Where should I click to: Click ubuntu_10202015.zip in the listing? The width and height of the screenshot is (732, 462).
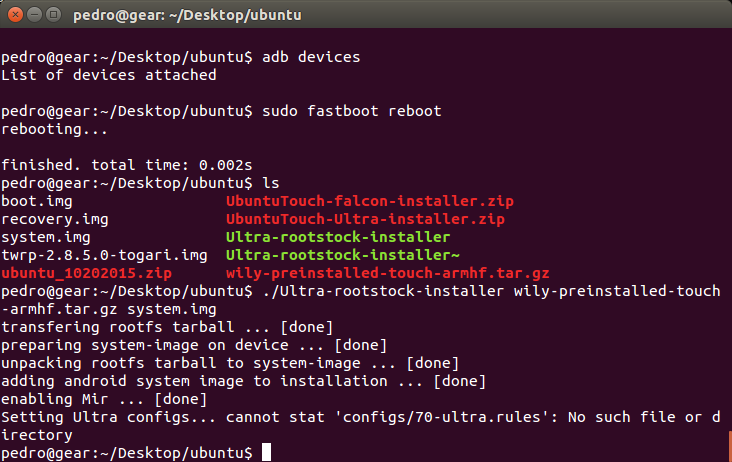tap(86, 273)
